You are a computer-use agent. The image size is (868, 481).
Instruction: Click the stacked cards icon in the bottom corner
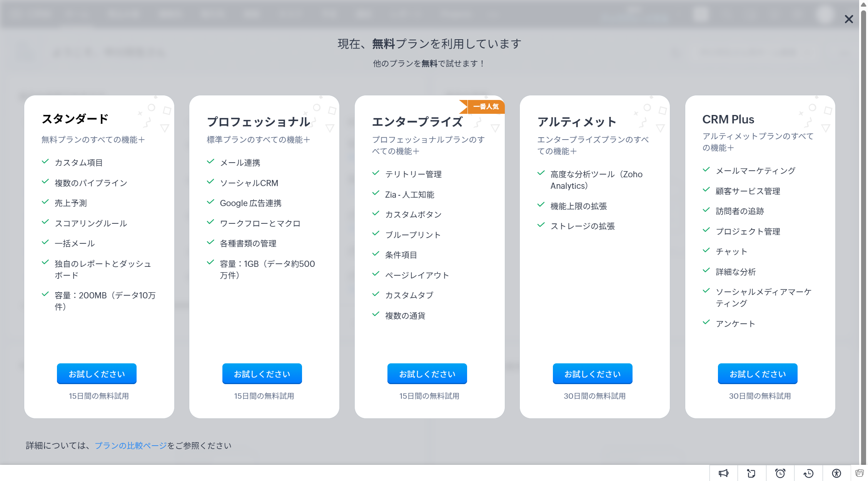click(x=860, y=473)
